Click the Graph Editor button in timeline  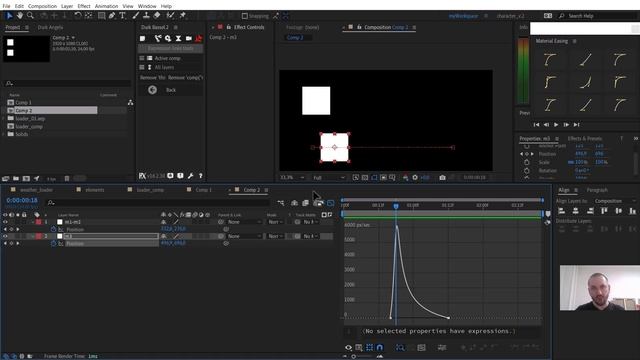(x=331, y=203)
